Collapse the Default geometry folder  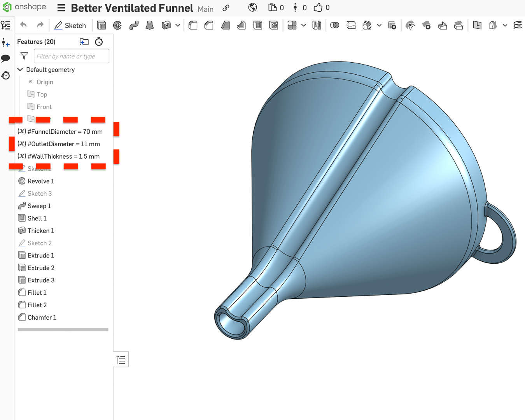point(20,70)
